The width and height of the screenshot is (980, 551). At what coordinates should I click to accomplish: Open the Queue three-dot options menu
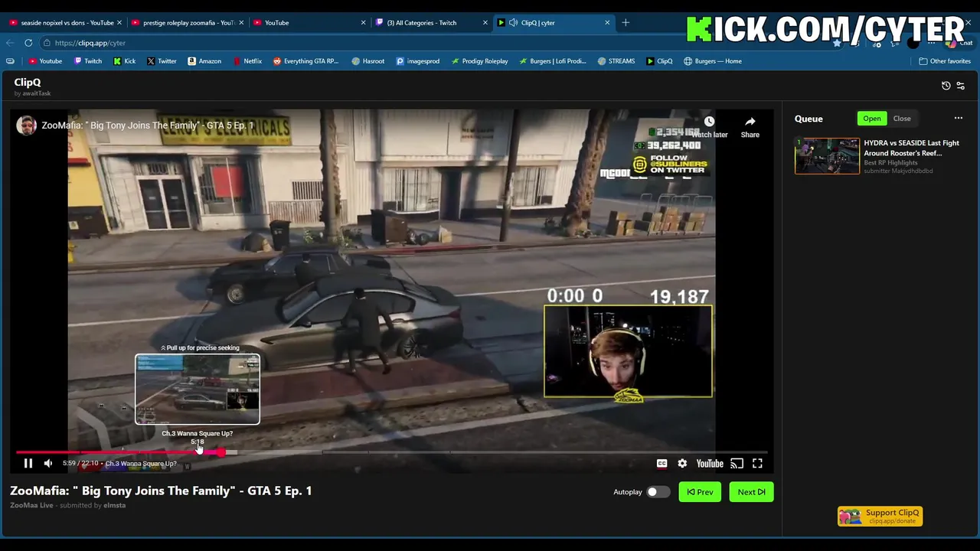click(x=958, y=119)
